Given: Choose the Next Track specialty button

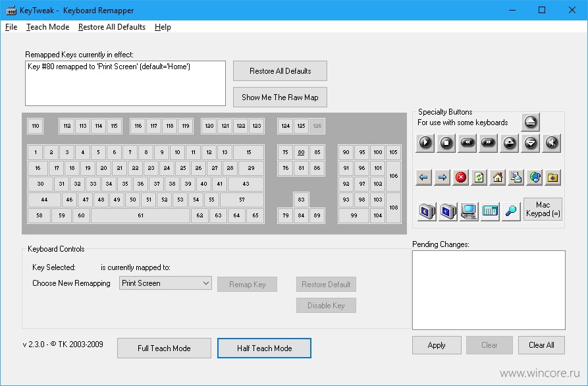Looking at the screenshot, I should point(489,143).
